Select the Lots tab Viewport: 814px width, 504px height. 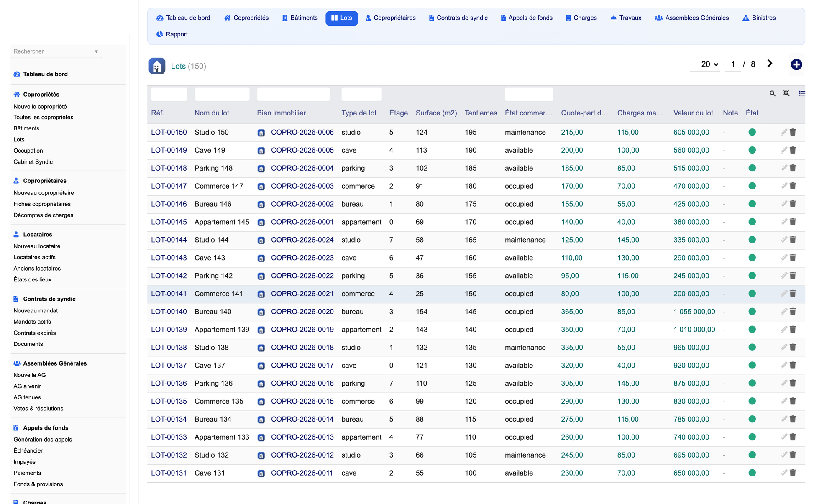[342, 18]
